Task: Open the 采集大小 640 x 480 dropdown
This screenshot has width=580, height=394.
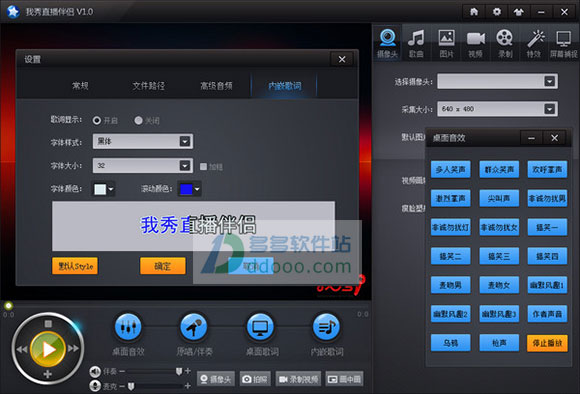Action: click(x=498, y=109)
